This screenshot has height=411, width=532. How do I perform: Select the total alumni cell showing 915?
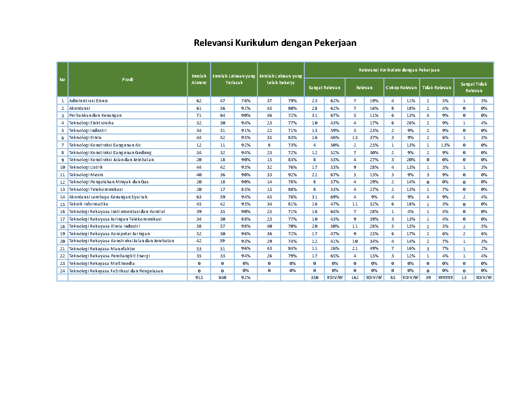pyautogui.click(x=199, y=278)
